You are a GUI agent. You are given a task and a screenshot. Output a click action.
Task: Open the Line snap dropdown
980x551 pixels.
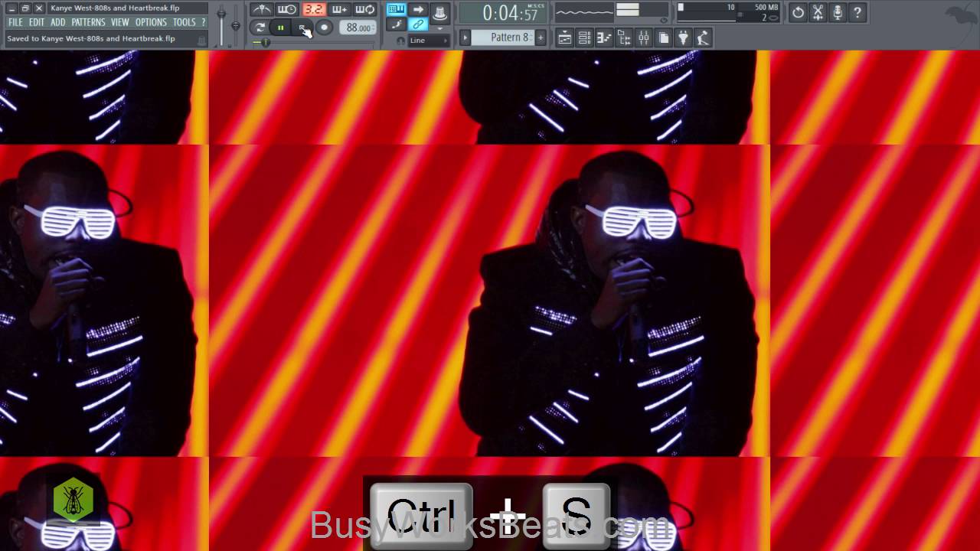429,41
